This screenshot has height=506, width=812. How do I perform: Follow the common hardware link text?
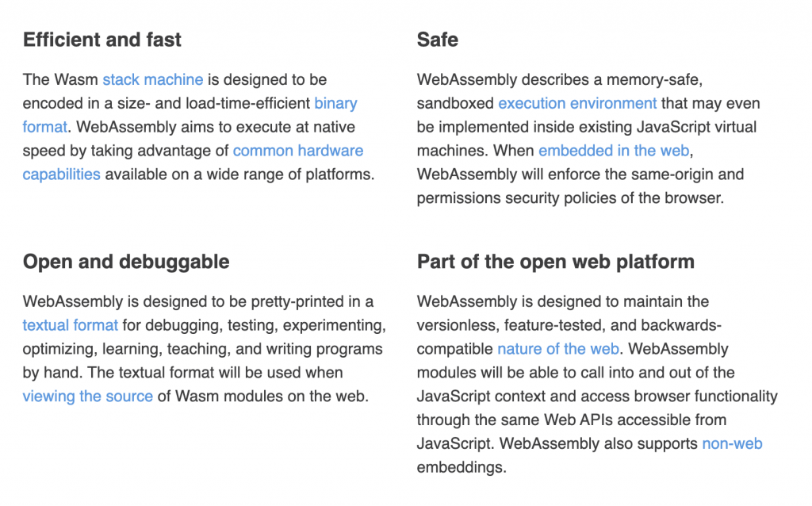(x=297, y=151)
